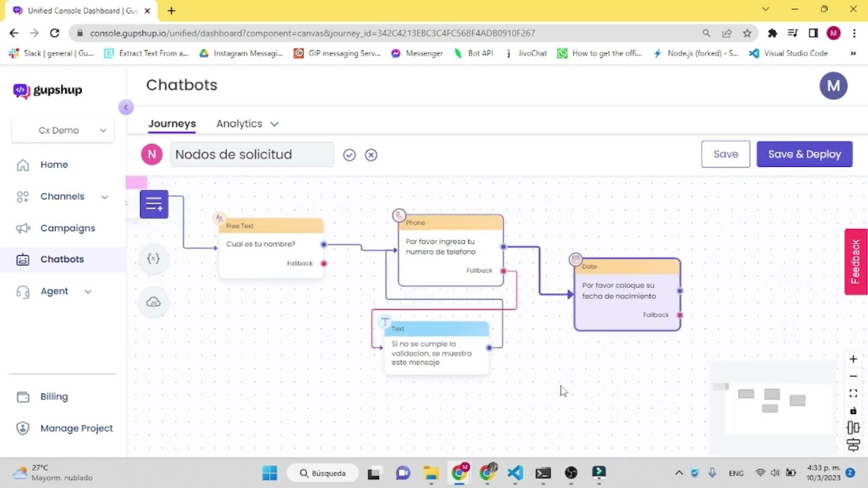Click the cloud icon in canvas toolbar

pos(153,302)
